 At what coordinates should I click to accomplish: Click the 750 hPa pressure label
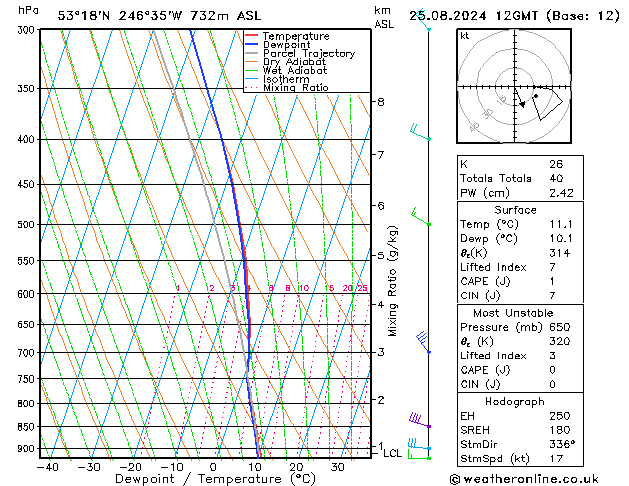(x=28, y=379)
